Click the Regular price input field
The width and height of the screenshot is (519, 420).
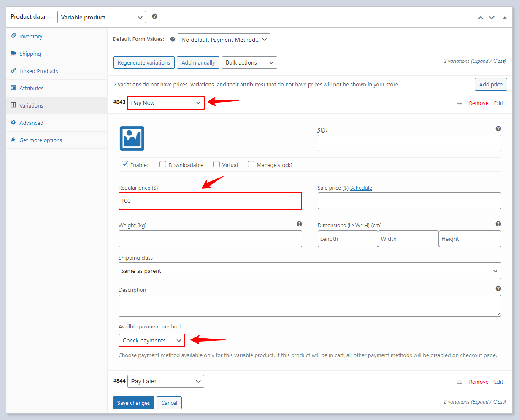(x=210, y=201)
